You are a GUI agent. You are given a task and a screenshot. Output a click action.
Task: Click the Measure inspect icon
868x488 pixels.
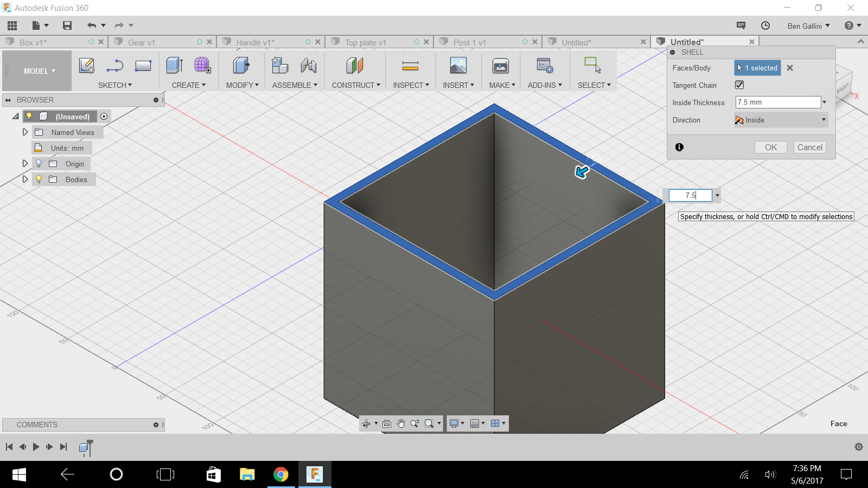click(410, 66)
